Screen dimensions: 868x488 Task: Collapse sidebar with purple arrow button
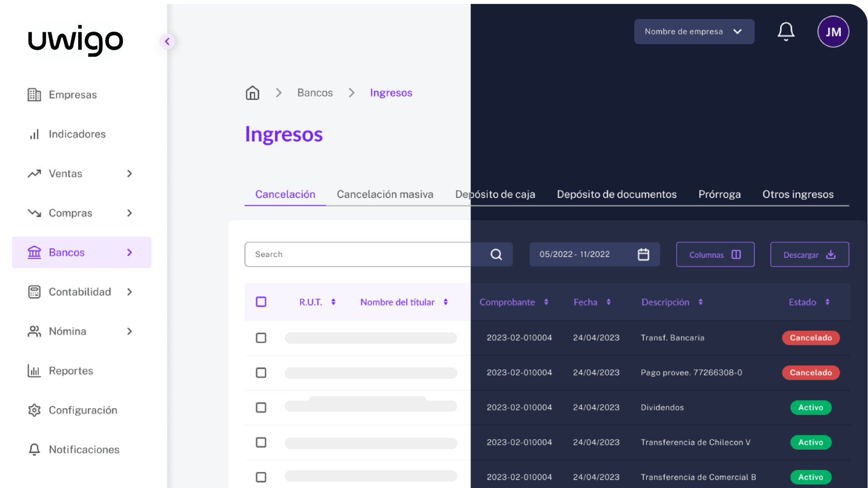pos(167,42)
